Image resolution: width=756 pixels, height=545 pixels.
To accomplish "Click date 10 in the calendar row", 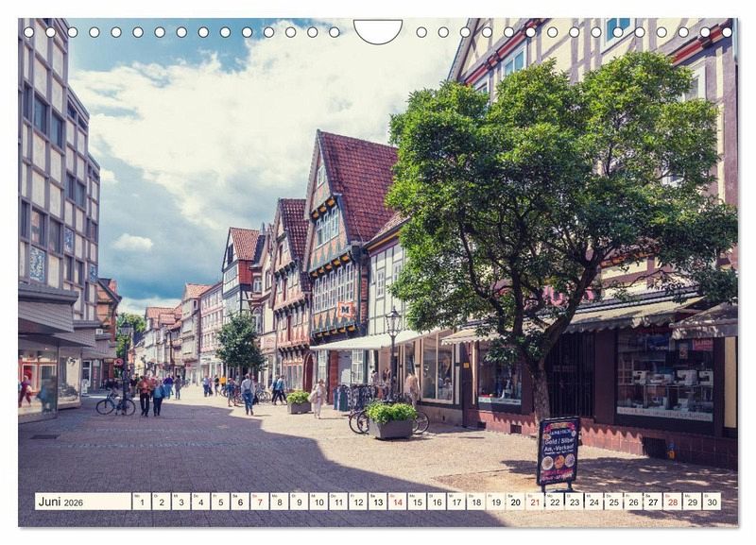I will (318, 502).
